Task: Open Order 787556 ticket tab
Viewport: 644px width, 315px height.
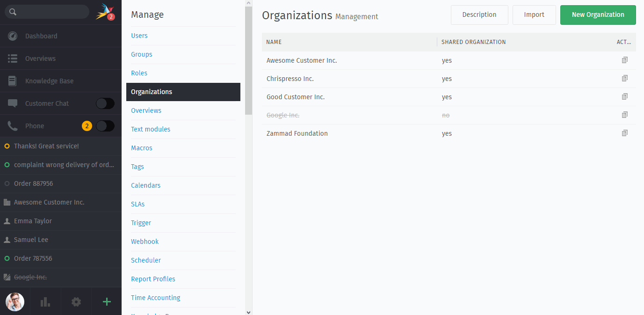Action: (61, 258)
